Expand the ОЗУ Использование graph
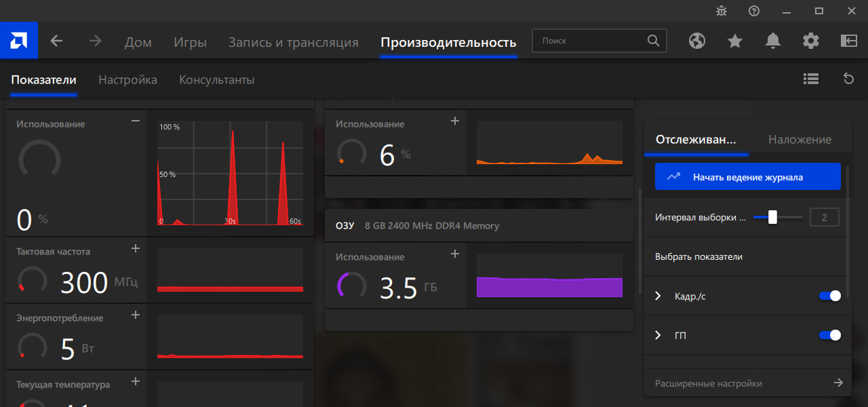868x407 pixels. (x=455, y=254)
